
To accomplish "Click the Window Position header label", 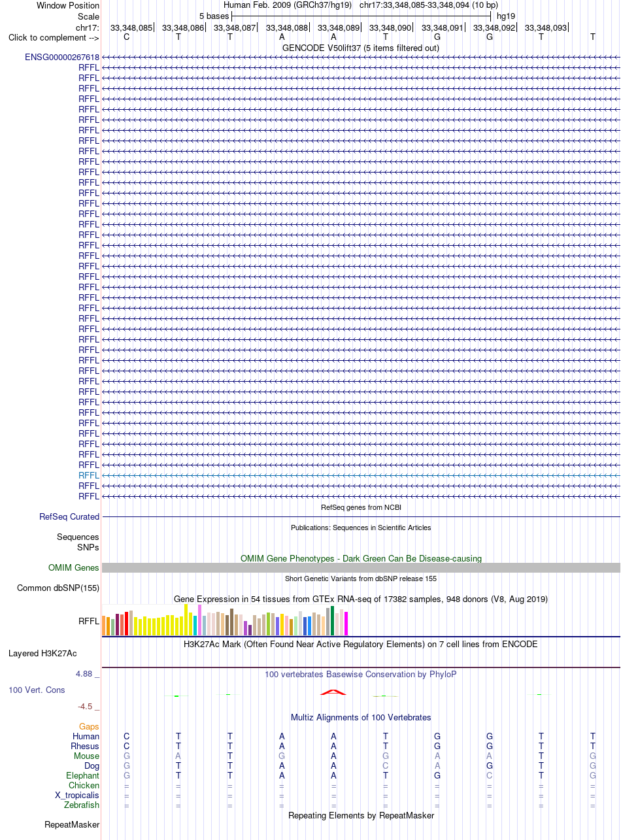I will (x=68, y=5).
